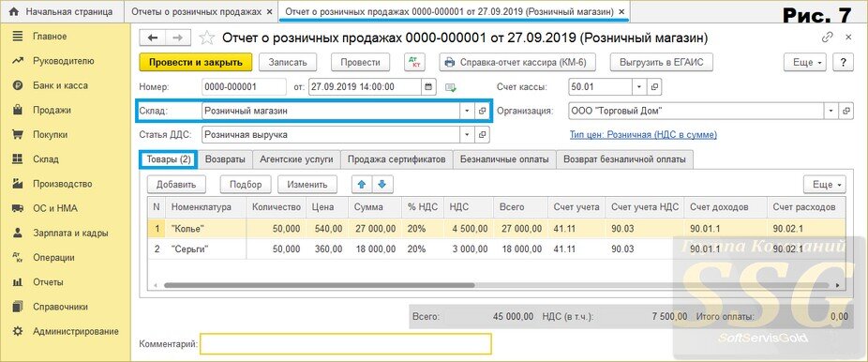This screenshot has width=868, height=362.
Task: Open ОС и НМА section
Action: click(54, 209)
